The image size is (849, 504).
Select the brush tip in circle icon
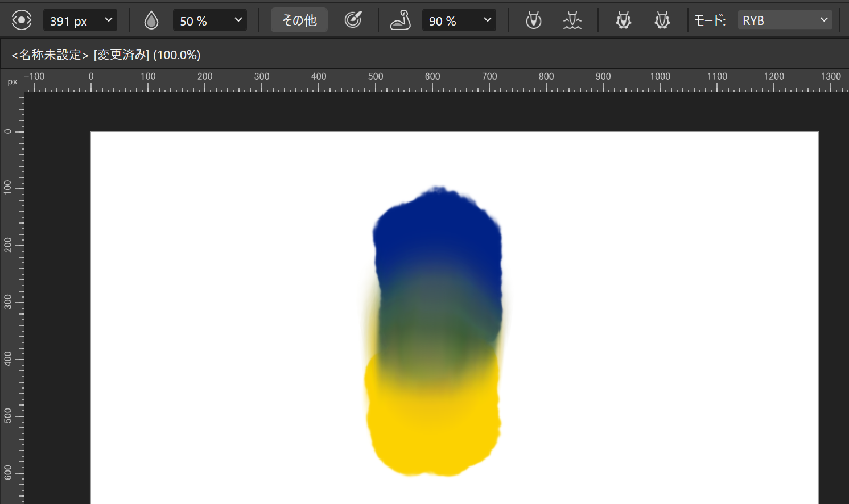tap(533, 20)
